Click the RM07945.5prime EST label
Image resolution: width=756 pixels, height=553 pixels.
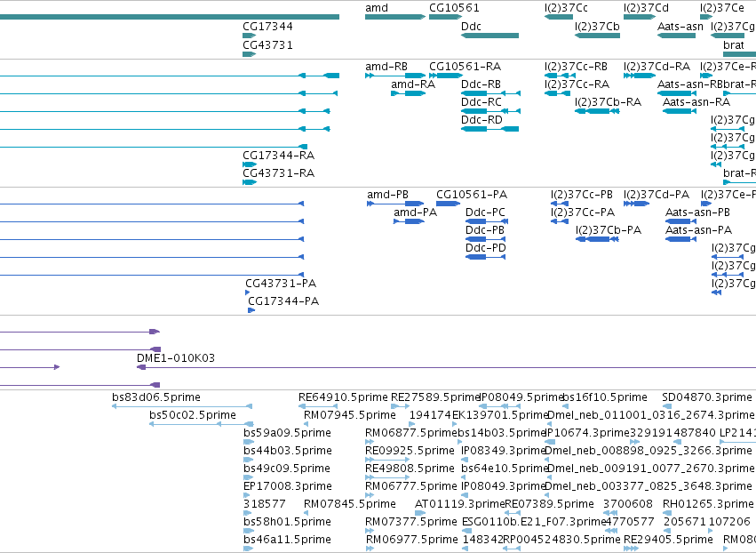click(x=349, y=415)
